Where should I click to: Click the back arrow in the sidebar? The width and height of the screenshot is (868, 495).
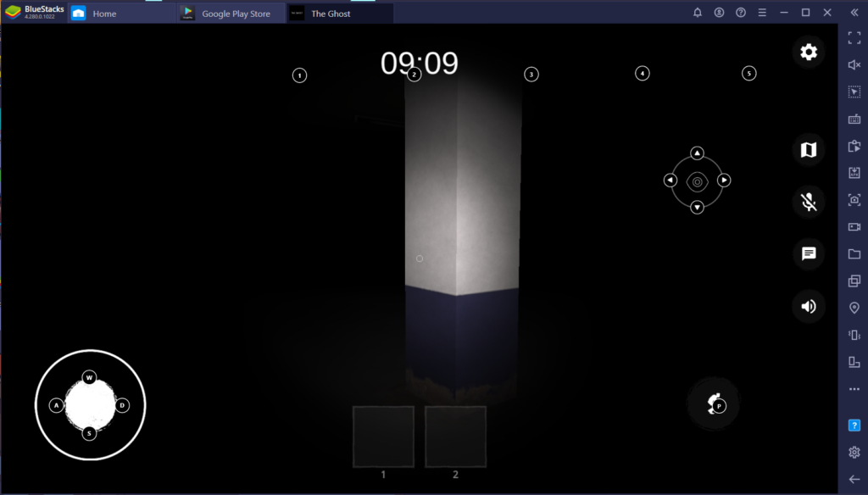click(x=854, y=478)
